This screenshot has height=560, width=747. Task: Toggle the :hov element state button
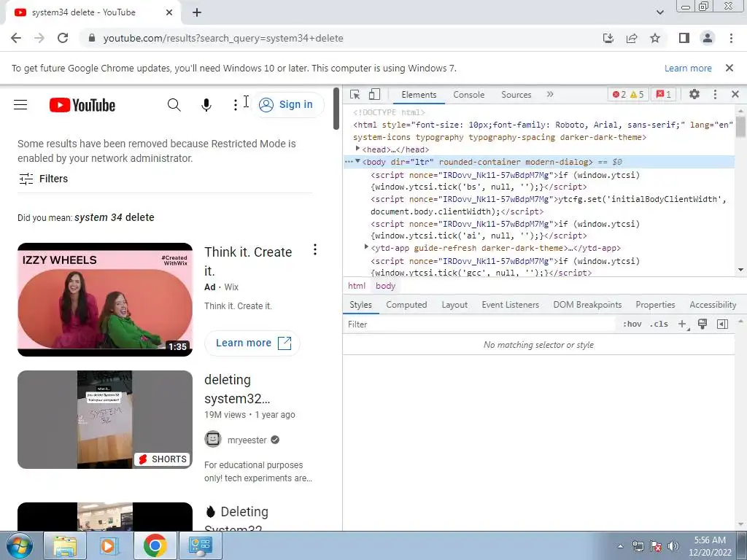pyautogui.click(x=632, y=324)
